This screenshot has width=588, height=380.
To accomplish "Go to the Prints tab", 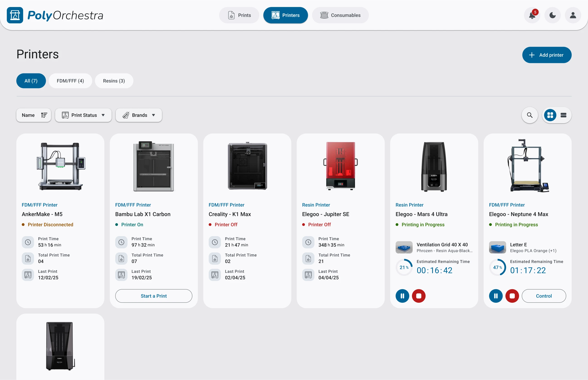I will pos(239,15).
